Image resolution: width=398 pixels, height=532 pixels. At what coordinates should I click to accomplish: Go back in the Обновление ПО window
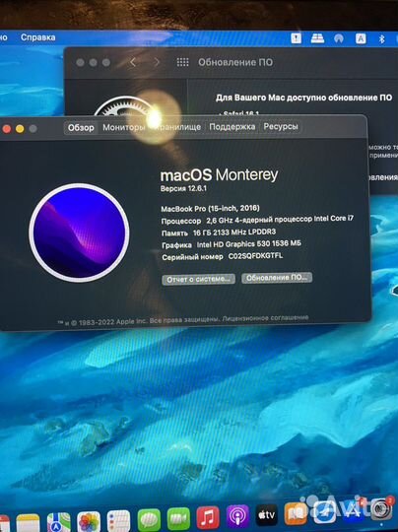[133, 62]
